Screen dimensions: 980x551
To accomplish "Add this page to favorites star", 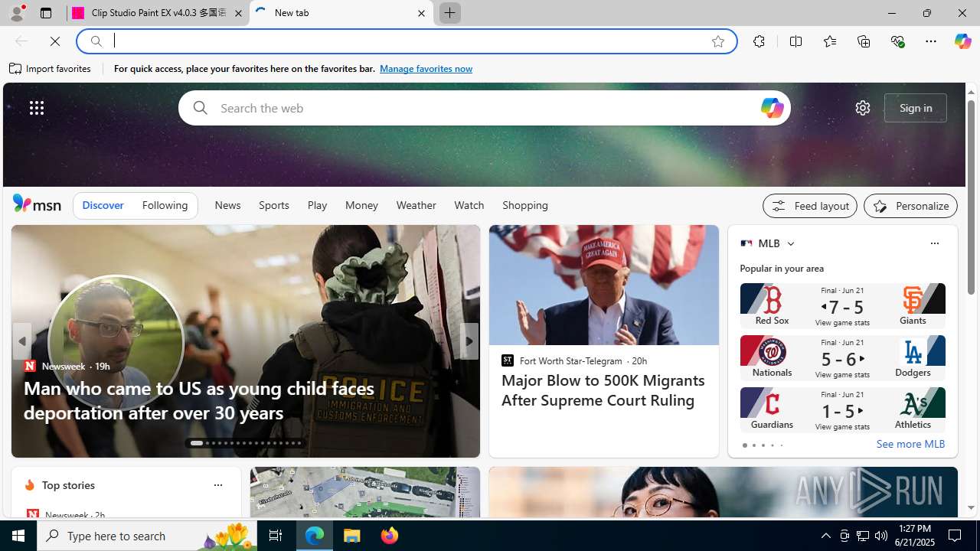I will pos(717,41).
